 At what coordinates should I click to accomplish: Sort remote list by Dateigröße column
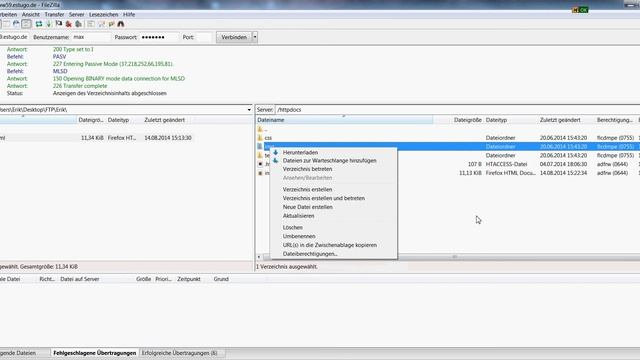(468, 120)
